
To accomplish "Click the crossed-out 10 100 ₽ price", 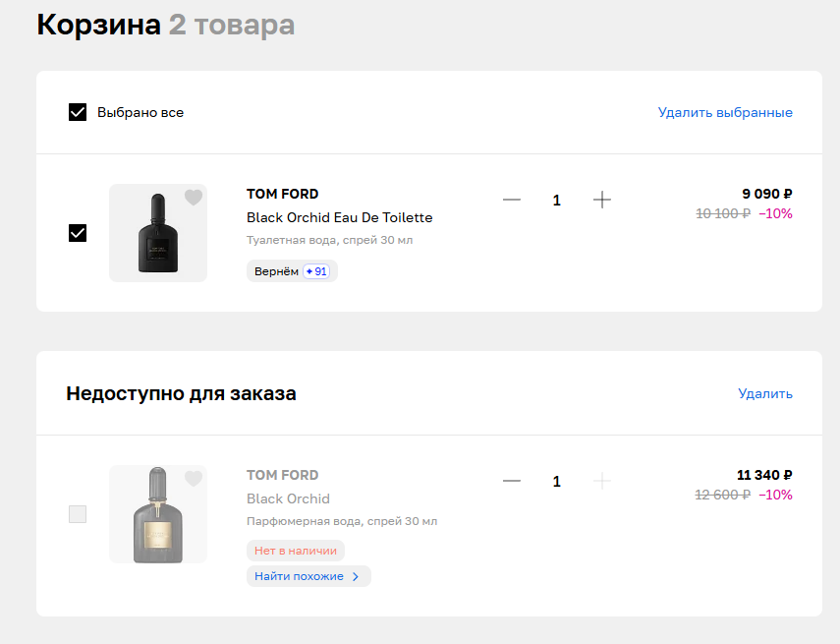I will pos(723,214).
